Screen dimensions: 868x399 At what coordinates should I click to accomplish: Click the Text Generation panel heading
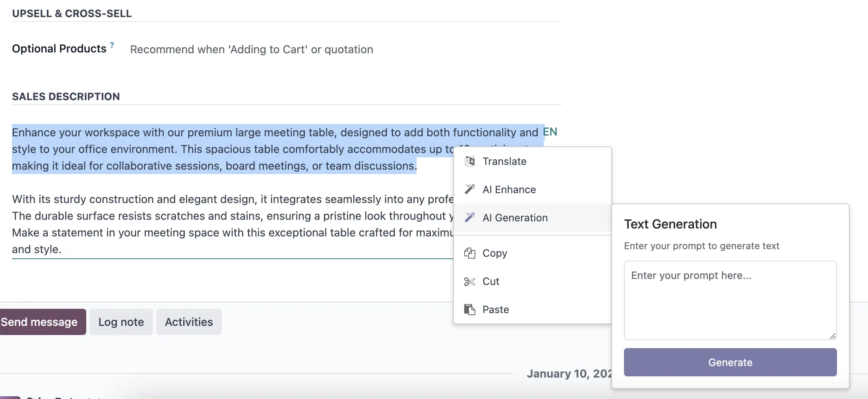[x=670, y=224]
